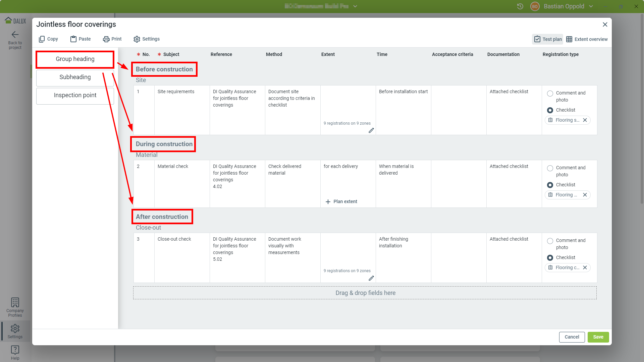This screenshot has width=644, height=362.
Task: Click the Copy icon in toolbar
Action: coord(42,39)
